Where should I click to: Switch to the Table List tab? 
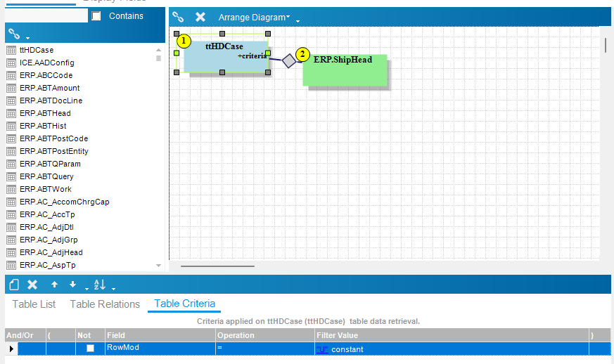(34, 304)
